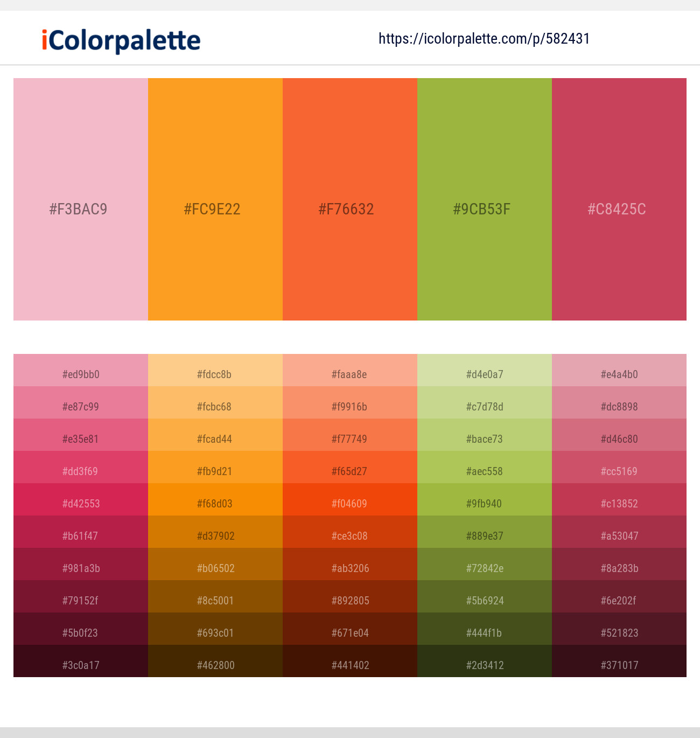
Task: Select the #b06502 brown-orange shade
Action: pos(215,565)
